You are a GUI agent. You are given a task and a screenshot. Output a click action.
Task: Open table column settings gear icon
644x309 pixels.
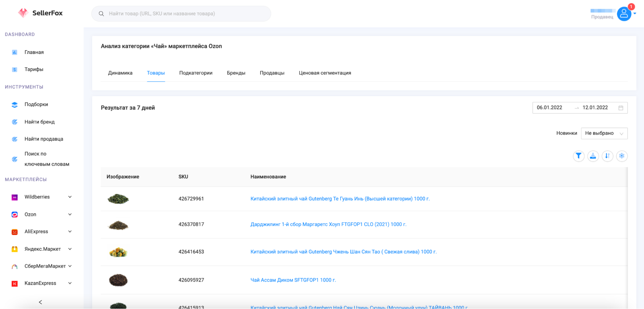(622, 156)
